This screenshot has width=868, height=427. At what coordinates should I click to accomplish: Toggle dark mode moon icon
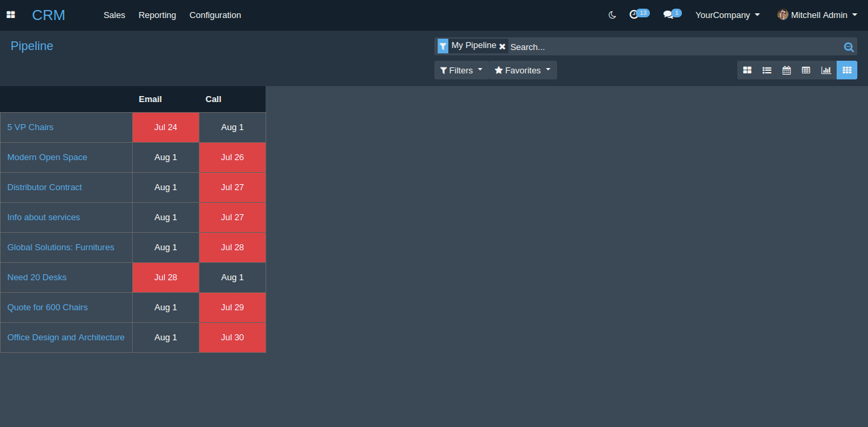[x=612, y=15]
